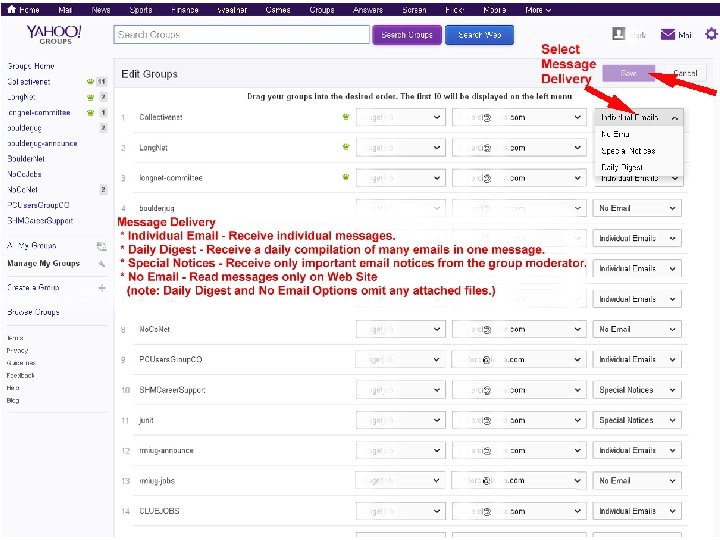
Task: Open the settings gear icon
Action: click(x=711, y=34)
